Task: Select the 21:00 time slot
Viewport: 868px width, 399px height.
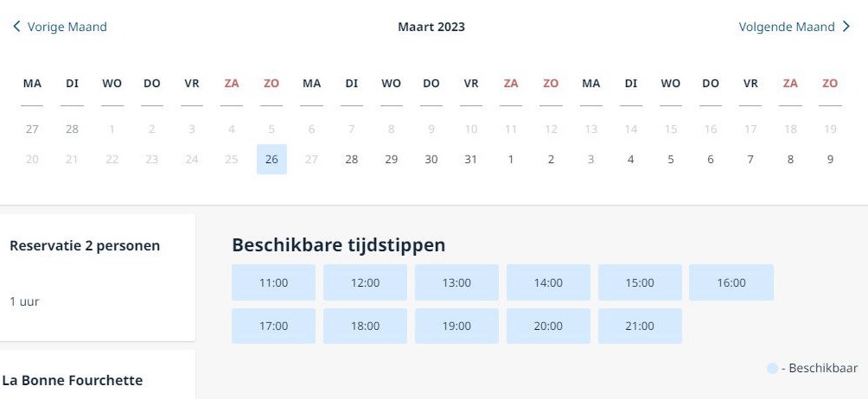Action: (x=640, y=326)
